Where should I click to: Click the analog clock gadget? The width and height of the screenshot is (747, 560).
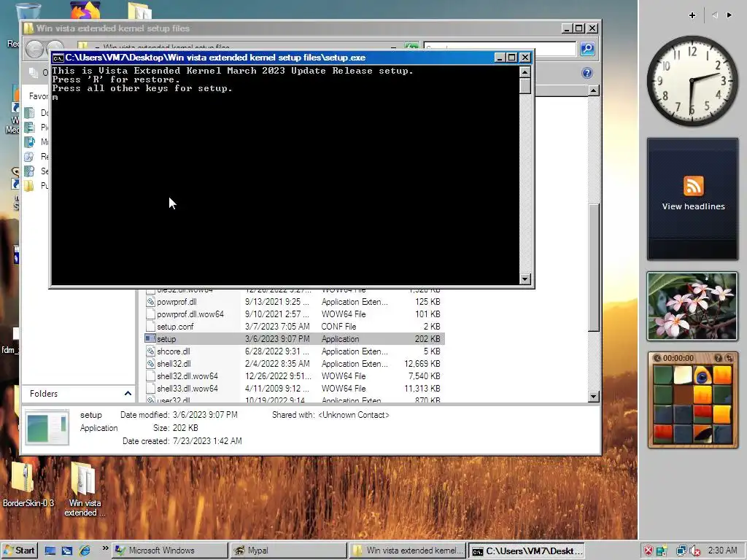(692, 81)
